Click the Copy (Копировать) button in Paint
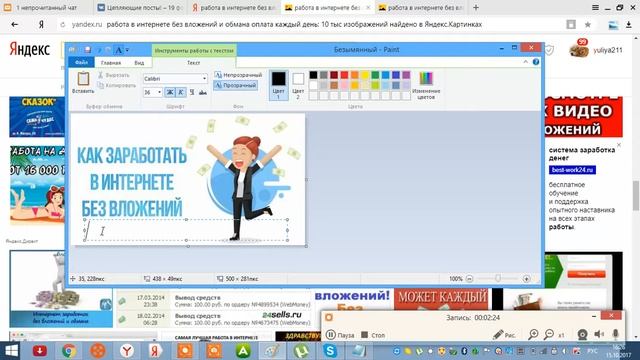640x360 pixels. (x=117, y=85)
